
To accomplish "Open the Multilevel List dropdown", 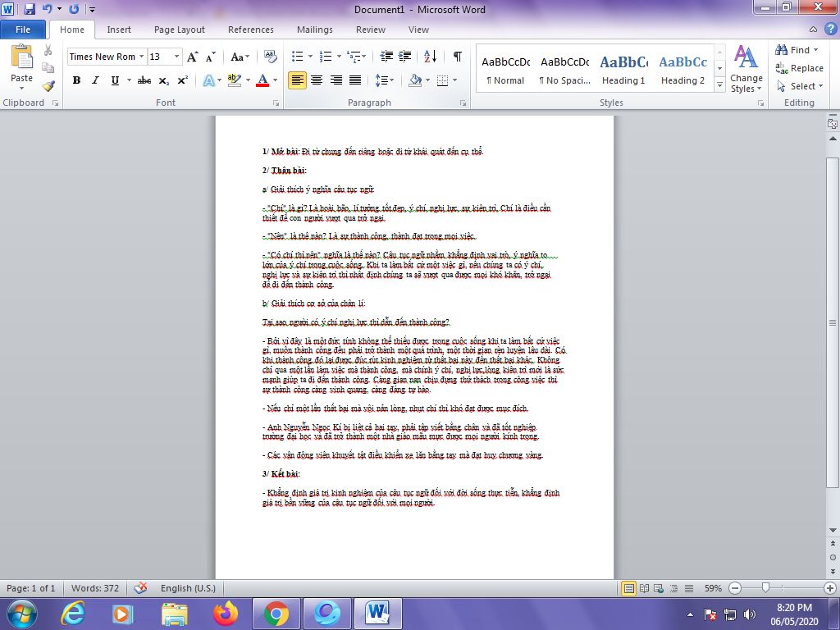I will [x=364, y=57].
